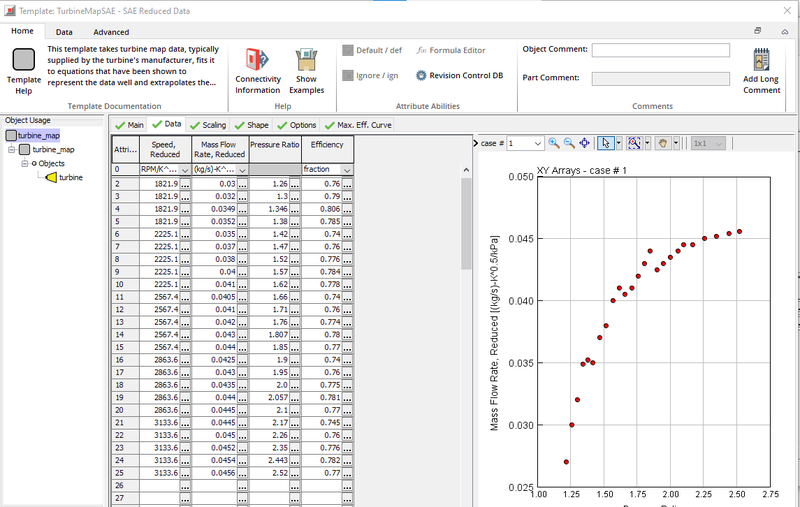Screen dimensions: 800x507
Task: Collapse the Objects tree node
Action: pyautogui.click(x=24, y=163)
